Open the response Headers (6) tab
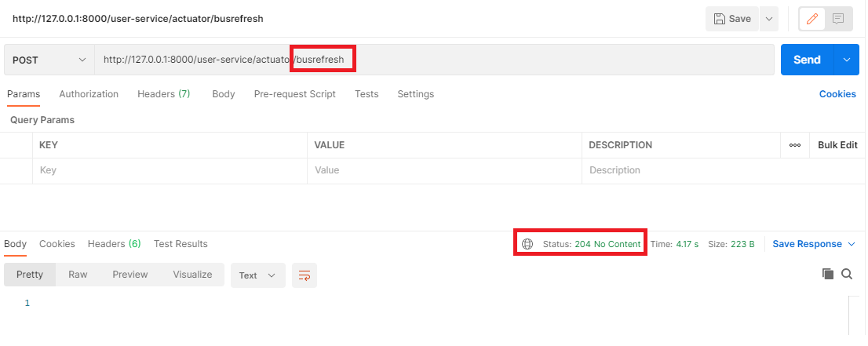 [114, 244]
